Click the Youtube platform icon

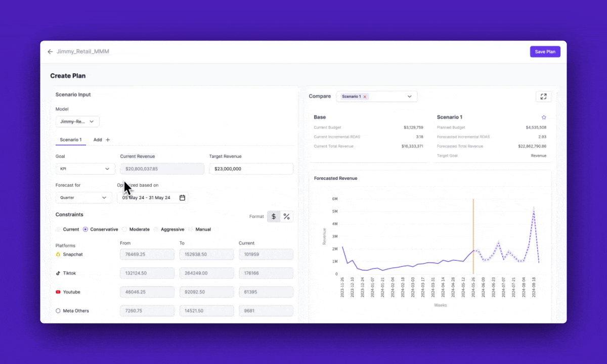click(x=58, y=292)
